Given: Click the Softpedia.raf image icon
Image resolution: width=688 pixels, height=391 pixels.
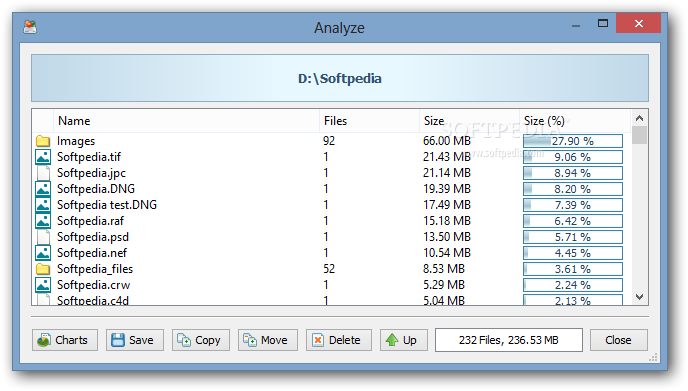Looking at the screenshot, I should pyautogui.click(x=43, y=221).
